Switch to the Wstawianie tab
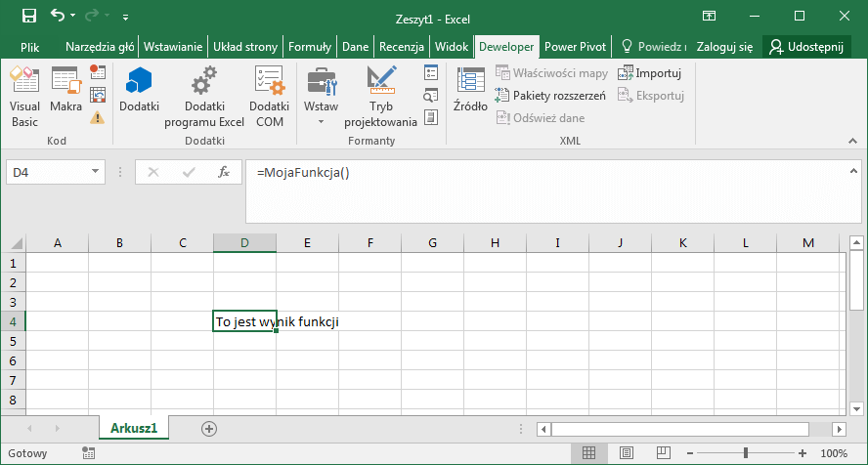The height and width of the screenshot is (465, 868). click(x=173, y=47)
